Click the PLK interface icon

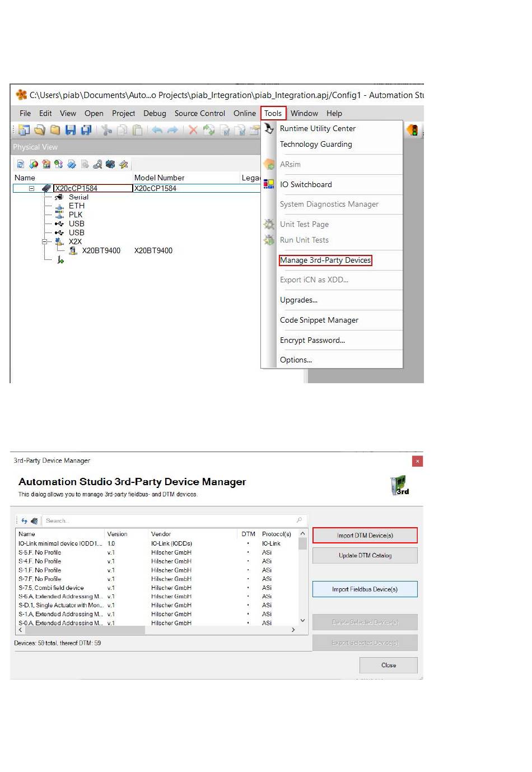pos(59,215)
